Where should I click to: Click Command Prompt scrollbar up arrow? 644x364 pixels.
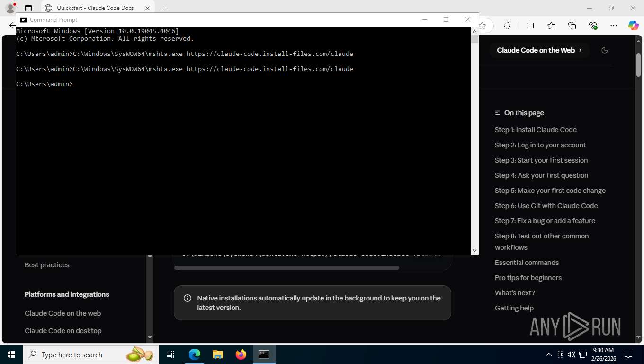[x=474, y=31]
